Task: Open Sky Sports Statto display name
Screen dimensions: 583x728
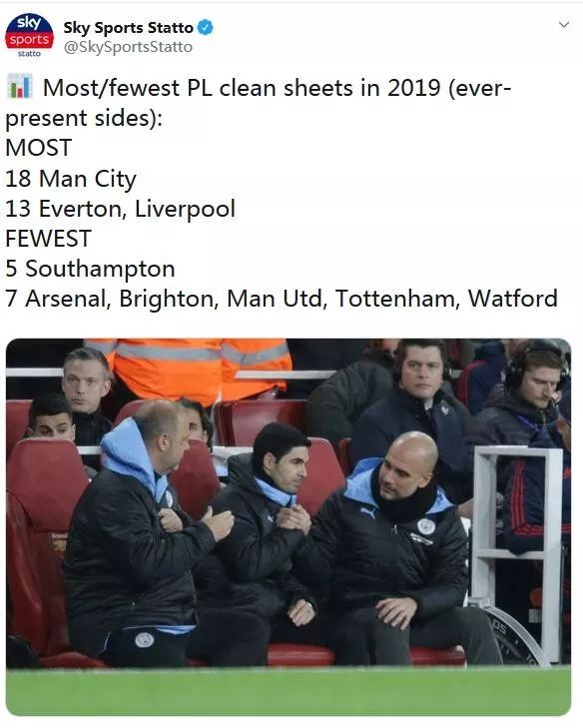Action: click(128, 27)
